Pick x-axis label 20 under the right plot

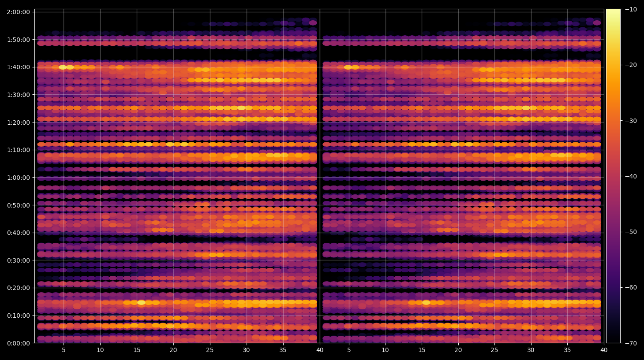pos(458,350)
